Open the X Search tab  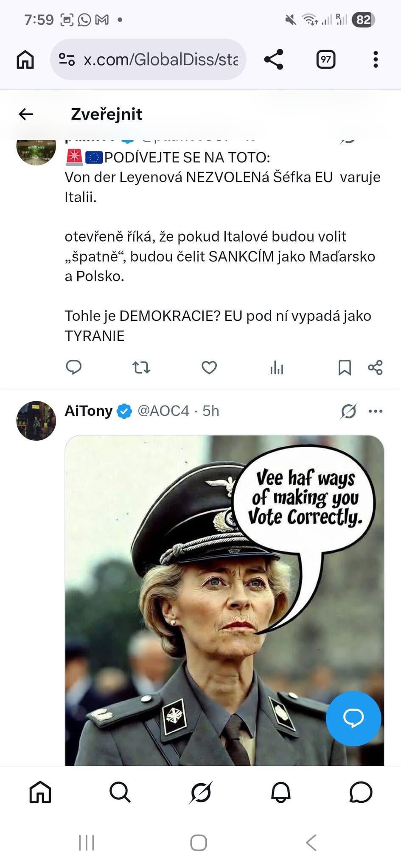[120, 792]
